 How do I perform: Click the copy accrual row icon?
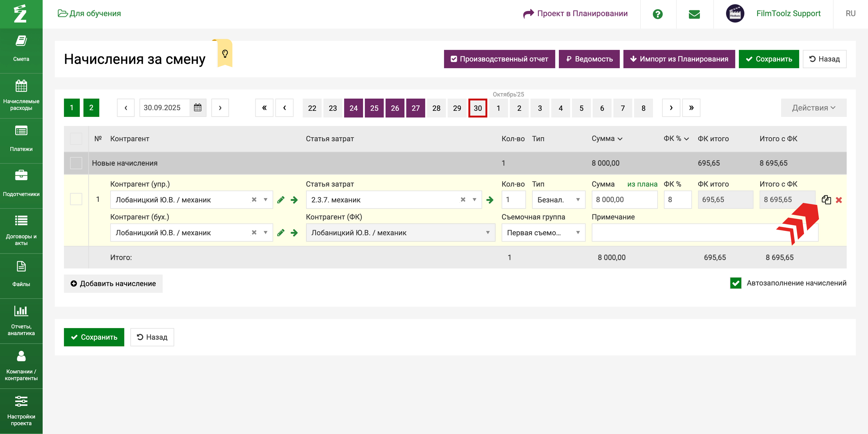pos(826,200)
